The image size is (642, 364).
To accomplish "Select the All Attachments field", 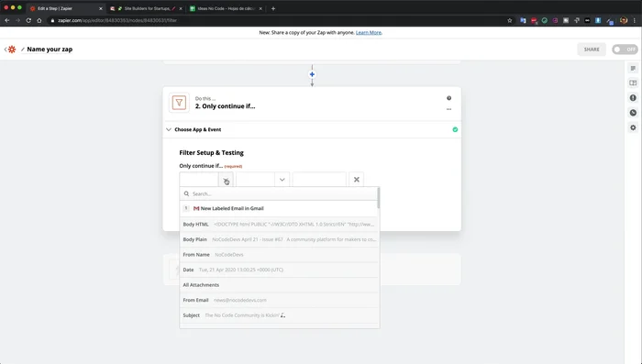I will pyautogui.click(x=279, y=285).
